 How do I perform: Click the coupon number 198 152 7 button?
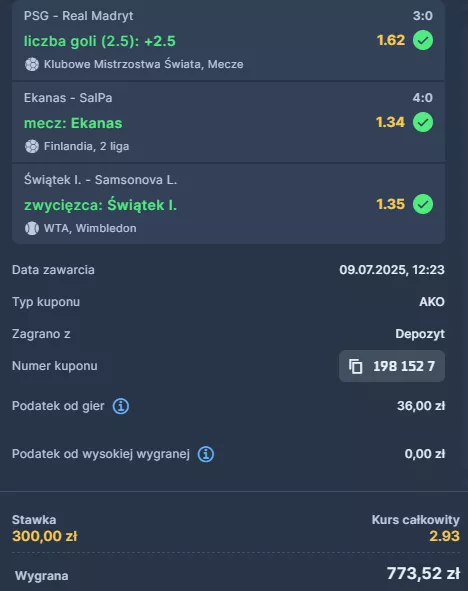[x=392, y=366]
